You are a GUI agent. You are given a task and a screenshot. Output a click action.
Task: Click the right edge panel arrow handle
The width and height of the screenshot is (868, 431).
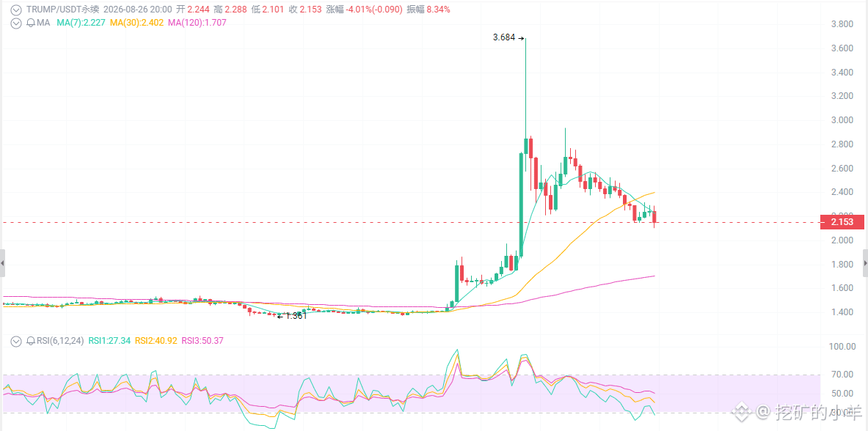[865, 263]
